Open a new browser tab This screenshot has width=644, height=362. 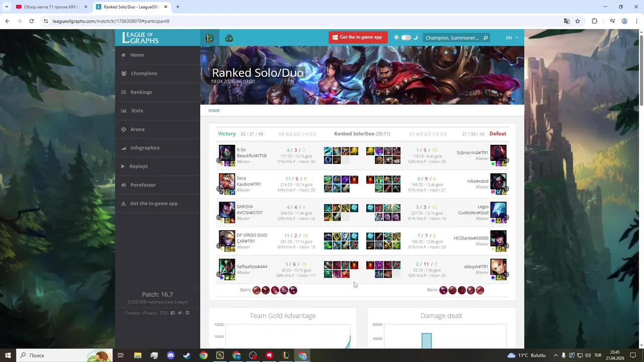point(178,7)
